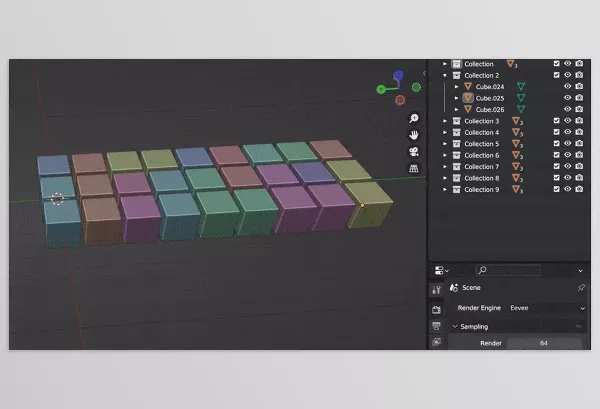Toggle camera view with the camera icon
Viewport: 600px width, 409px height.
tap(414, 152)
